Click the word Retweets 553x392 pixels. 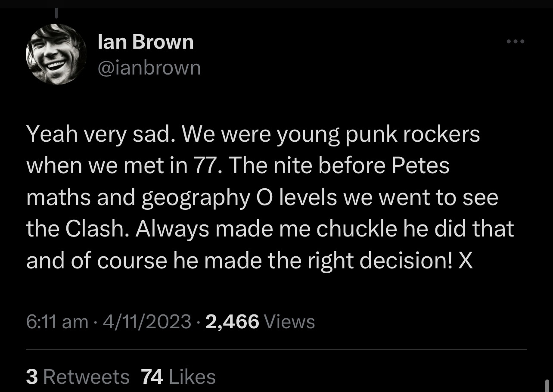tap(87, 377)
